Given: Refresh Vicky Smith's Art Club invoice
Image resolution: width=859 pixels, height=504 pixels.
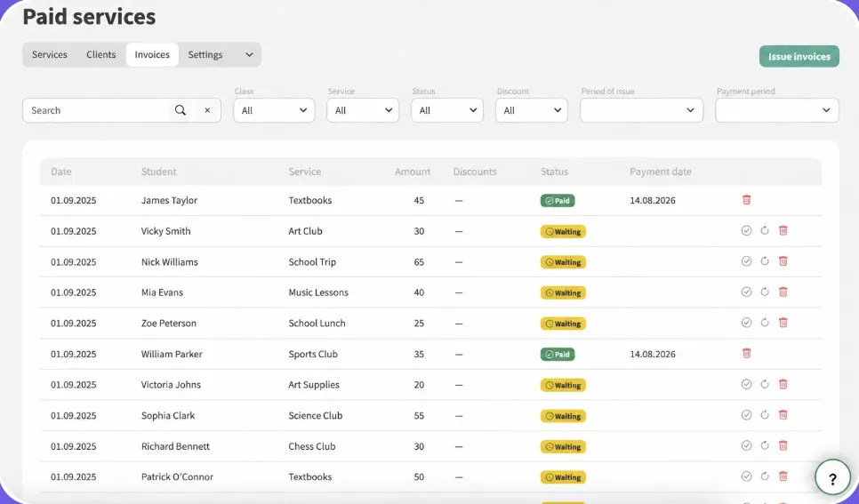Looking at the screenshot, I should [x=765, y=230].
